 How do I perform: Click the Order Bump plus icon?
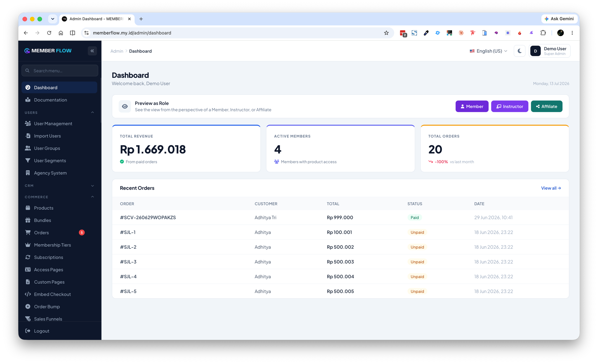click(x=28, y=307)
